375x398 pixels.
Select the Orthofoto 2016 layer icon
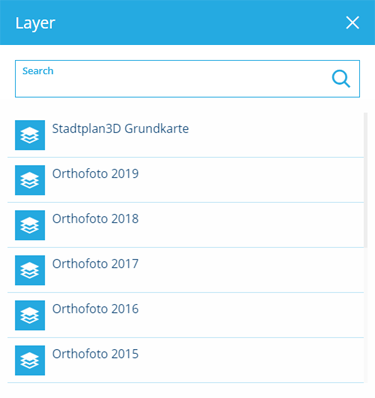pyautogui.click(x=30, y=315)
